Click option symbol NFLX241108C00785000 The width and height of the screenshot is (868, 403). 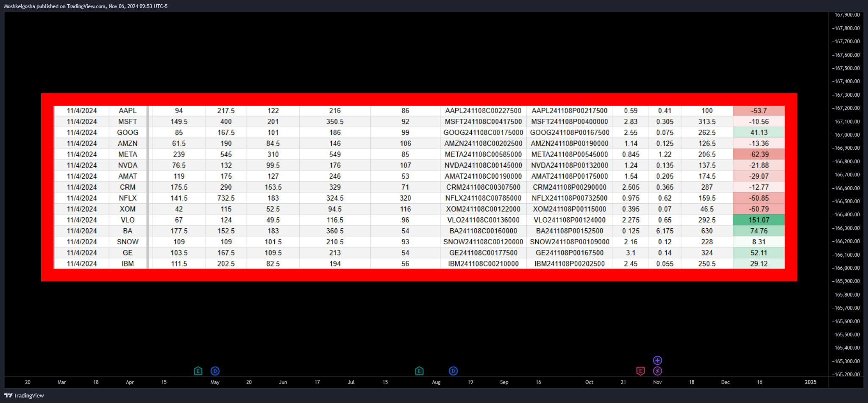(x=483, y=198)
